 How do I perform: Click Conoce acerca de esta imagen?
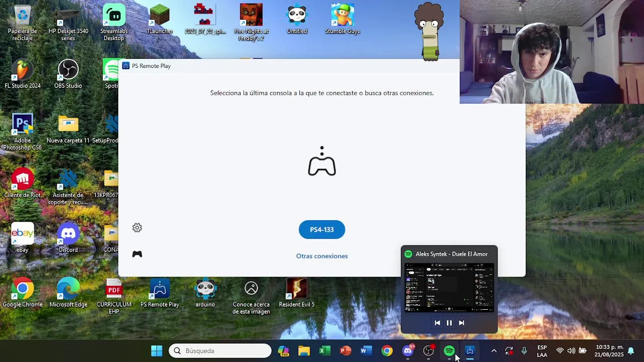point(251,297)
